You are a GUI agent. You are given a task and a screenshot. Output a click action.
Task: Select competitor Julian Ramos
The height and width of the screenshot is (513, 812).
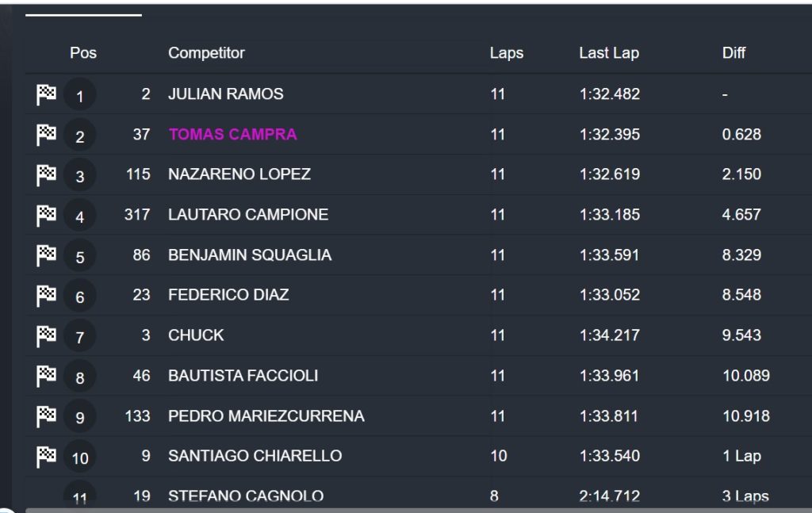[x=225, y=94]
